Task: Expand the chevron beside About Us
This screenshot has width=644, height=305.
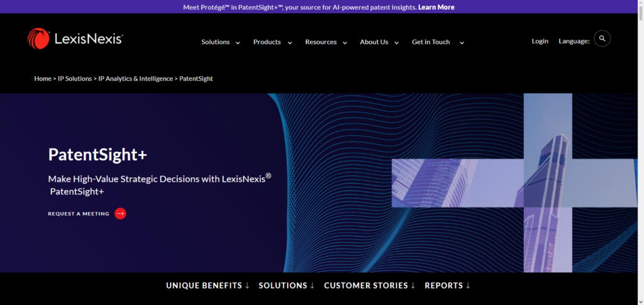Action: (x=396, y=43)
